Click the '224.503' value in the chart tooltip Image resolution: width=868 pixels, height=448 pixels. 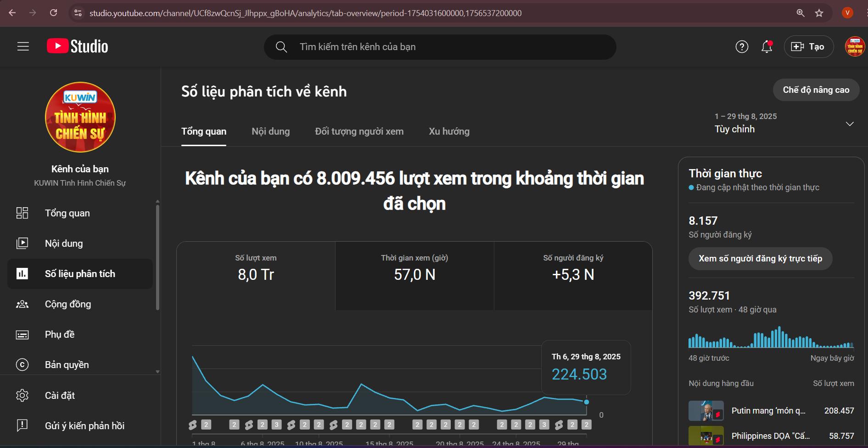pos(579,374)
